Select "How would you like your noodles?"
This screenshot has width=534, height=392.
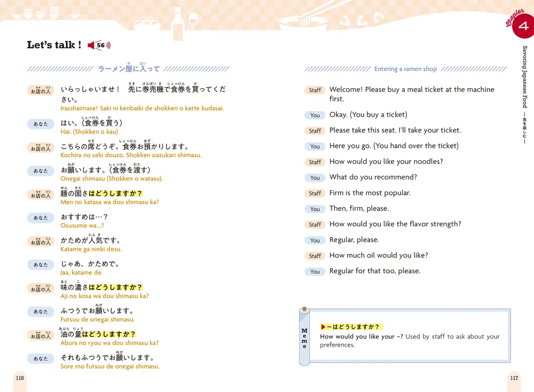[386, 162]
